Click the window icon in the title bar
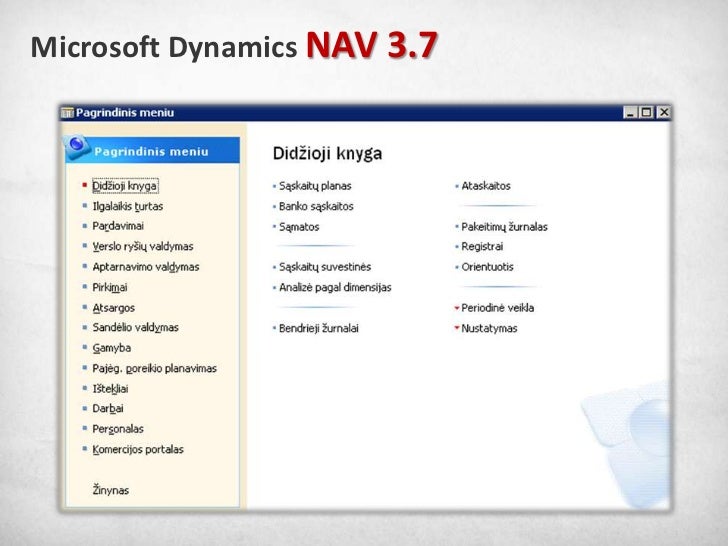728x546 pixels. [x=67, y=112]
